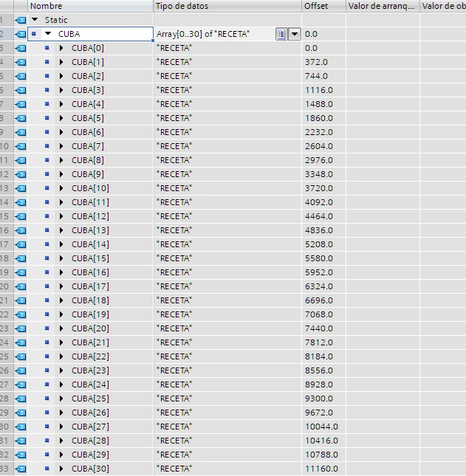Viewport: 466px width, 476px height.
Task: Click the "RECETA" data type of CUBA[17]
Action: pyautogui.click(x=174, y=286)
